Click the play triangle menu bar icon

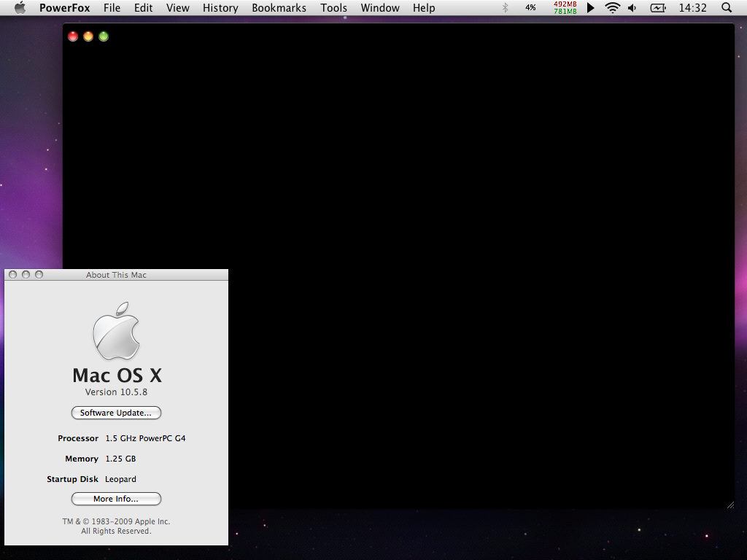coord(591,7)
